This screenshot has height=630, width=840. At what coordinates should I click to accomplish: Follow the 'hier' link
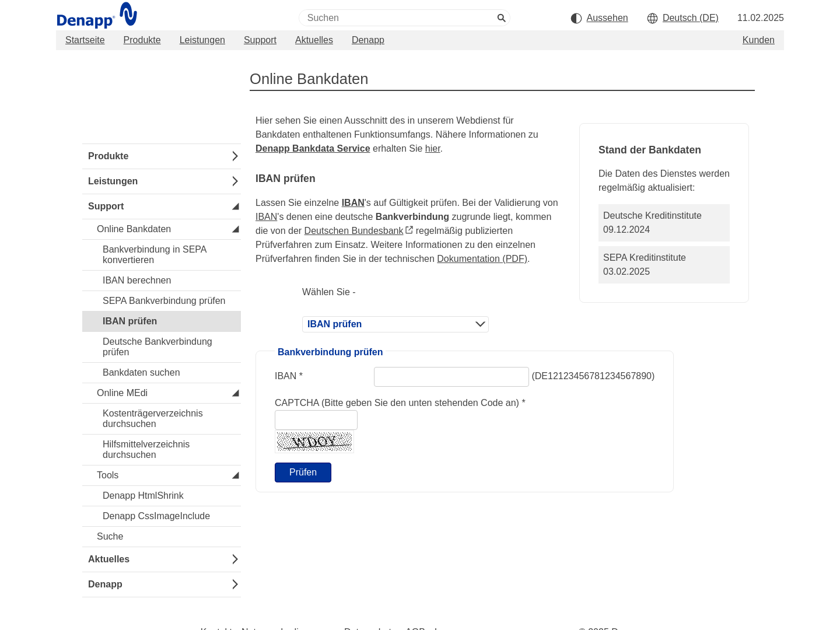pos(433,149)
